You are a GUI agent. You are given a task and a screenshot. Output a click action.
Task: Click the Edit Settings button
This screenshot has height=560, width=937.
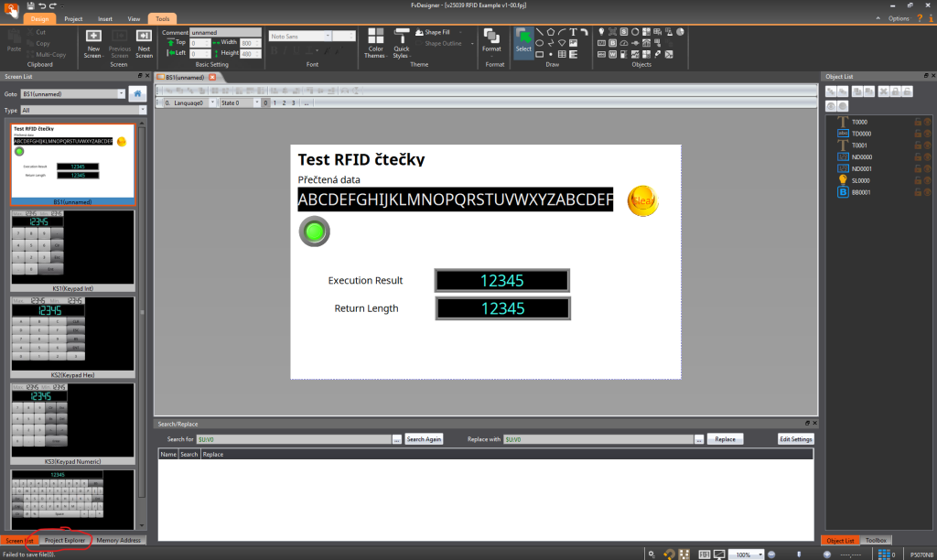[x=795, y=439]
